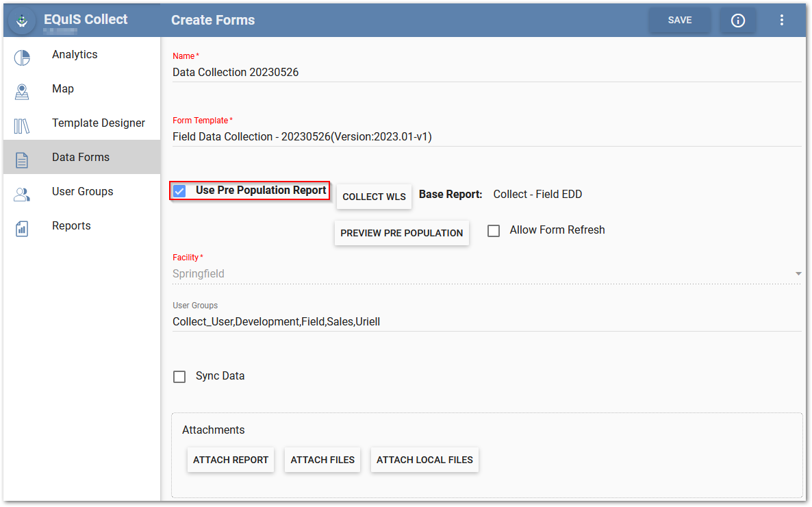Screen dimensions: 812x507
Task: Enable the Allow Form Refresh checkbox
Action: click(494, 231)
